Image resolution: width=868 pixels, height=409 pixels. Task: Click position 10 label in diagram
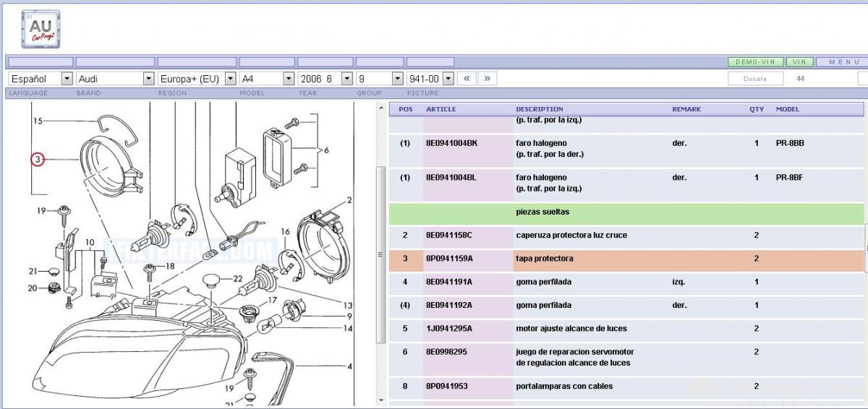(x=90, y=242)
